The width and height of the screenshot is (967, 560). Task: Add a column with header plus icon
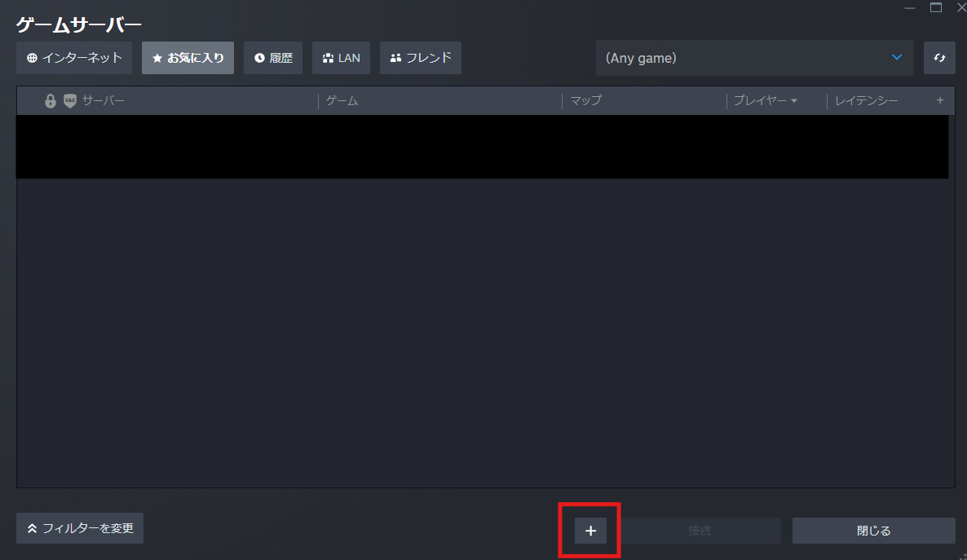[940, 100]
